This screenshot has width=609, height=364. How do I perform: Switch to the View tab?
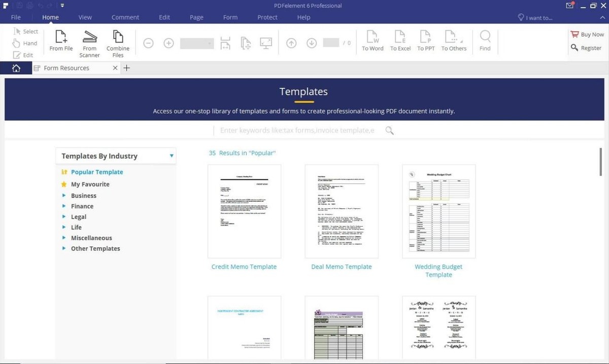coord(85,17)
